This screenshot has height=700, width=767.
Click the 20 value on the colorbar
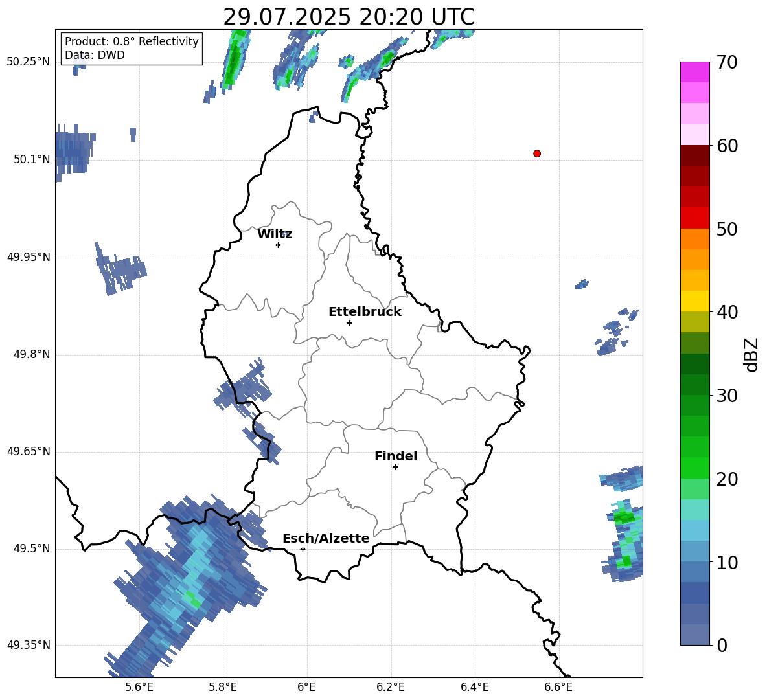click(727, 479)
